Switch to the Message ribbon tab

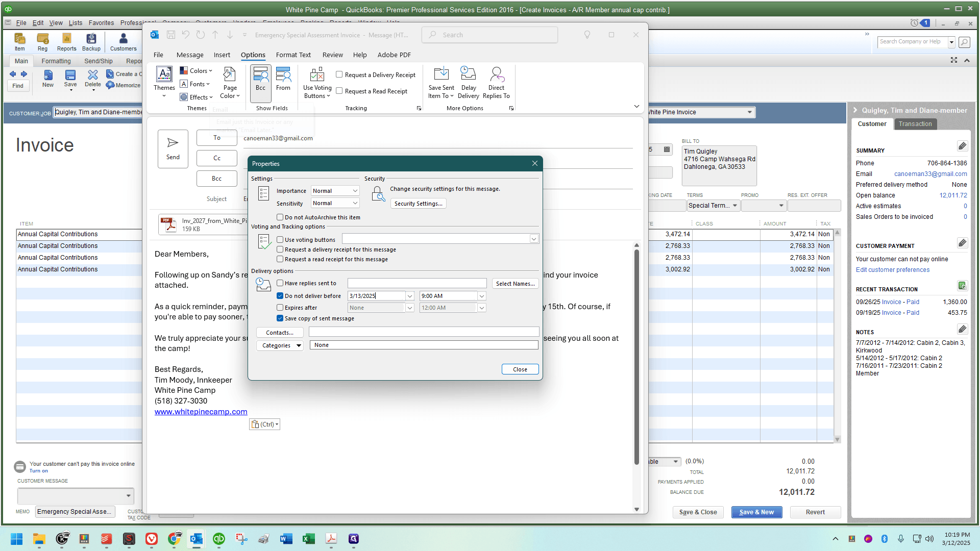pyautogui.click(x=190, y=55)
